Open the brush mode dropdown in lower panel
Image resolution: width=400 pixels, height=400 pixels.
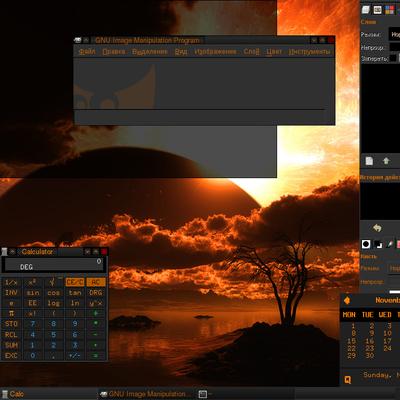click(394, 268)
